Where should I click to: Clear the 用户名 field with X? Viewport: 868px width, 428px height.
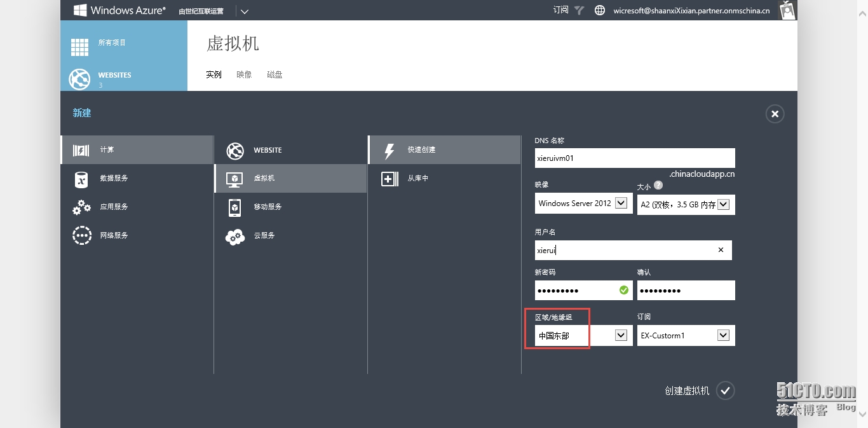[x=721, y=251]
